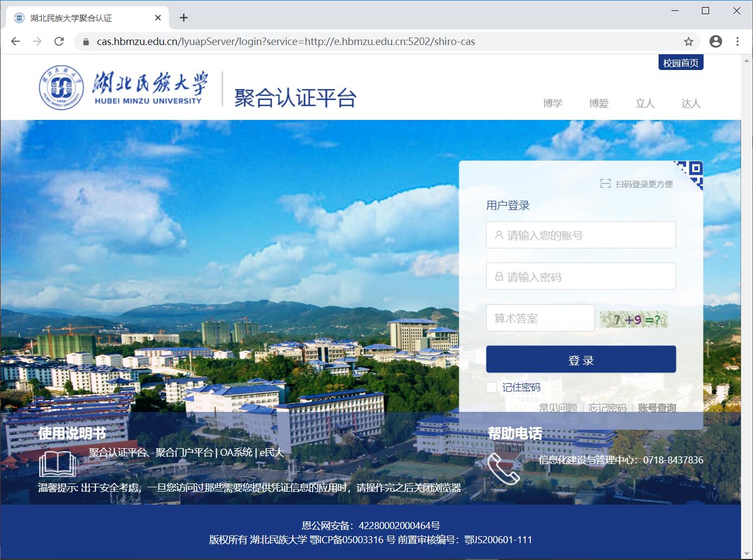
Task: Refresh the arithmetic captcha image
Action: 634,319
